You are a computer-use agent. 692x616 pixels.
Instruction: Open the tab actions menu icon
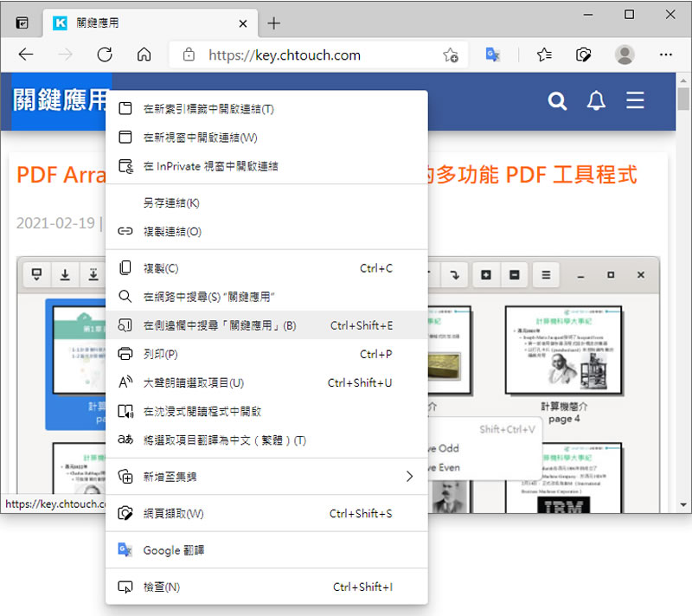[22, 23]
